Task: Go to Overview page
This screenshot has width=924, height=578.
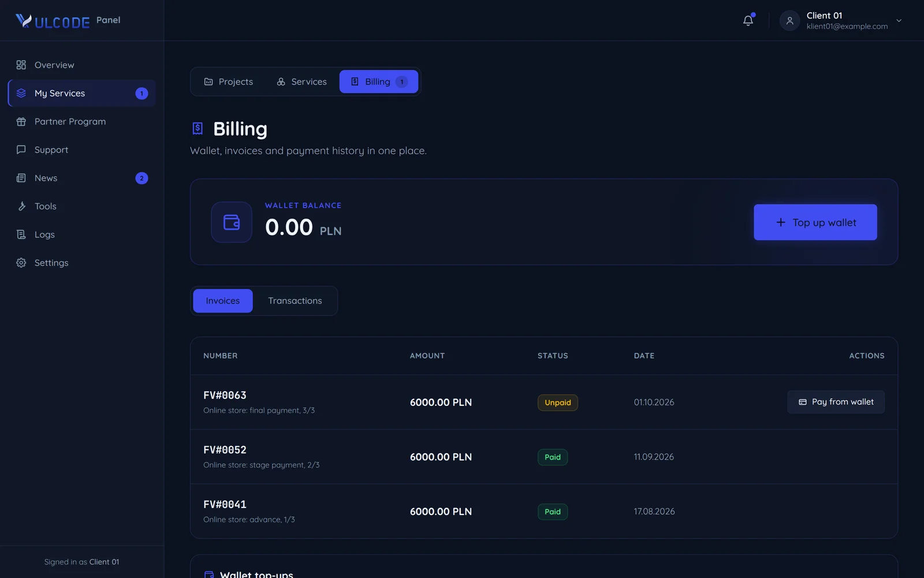Action: (x=82, y=65)
